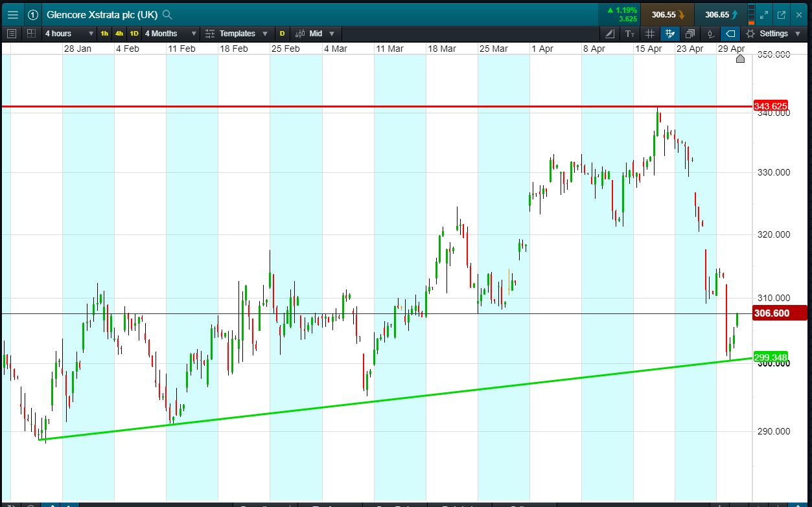Image resolution: width=812 pixels, height=507 pixels.
Task: Click the 4 Mar date label
Action: point(335,49)
